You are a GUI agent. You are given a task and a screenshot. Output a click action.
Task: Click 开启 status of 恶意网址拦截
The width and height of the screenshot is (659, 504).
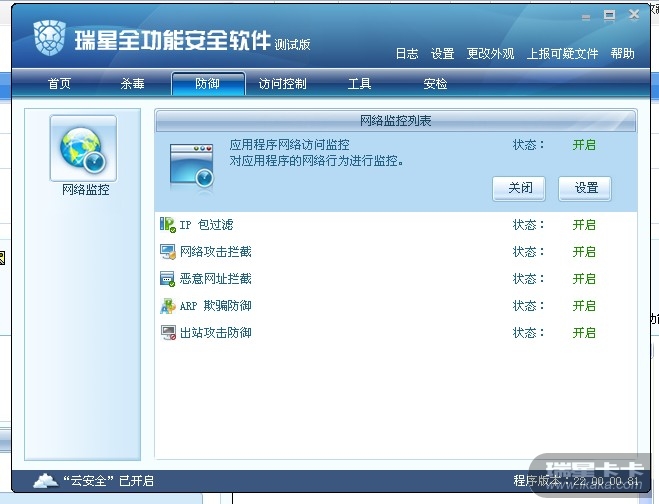[584, 279]
